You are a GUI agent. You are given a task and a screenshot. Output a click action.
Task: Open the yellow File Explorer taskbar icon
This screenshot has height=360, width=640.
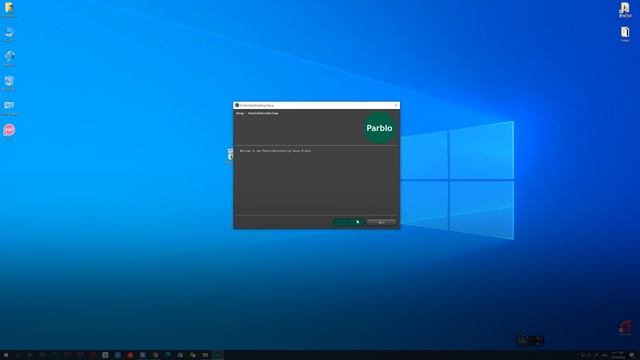tap(205, 355)
